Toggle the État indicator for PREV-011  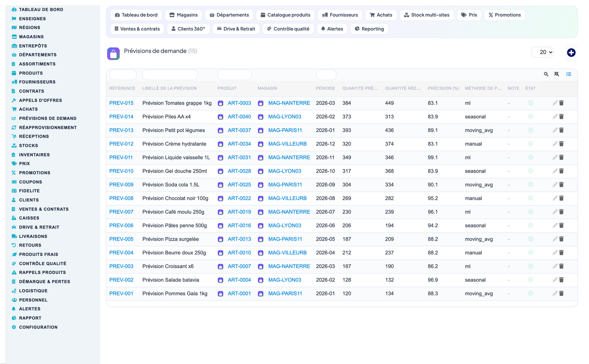(530, 158)
